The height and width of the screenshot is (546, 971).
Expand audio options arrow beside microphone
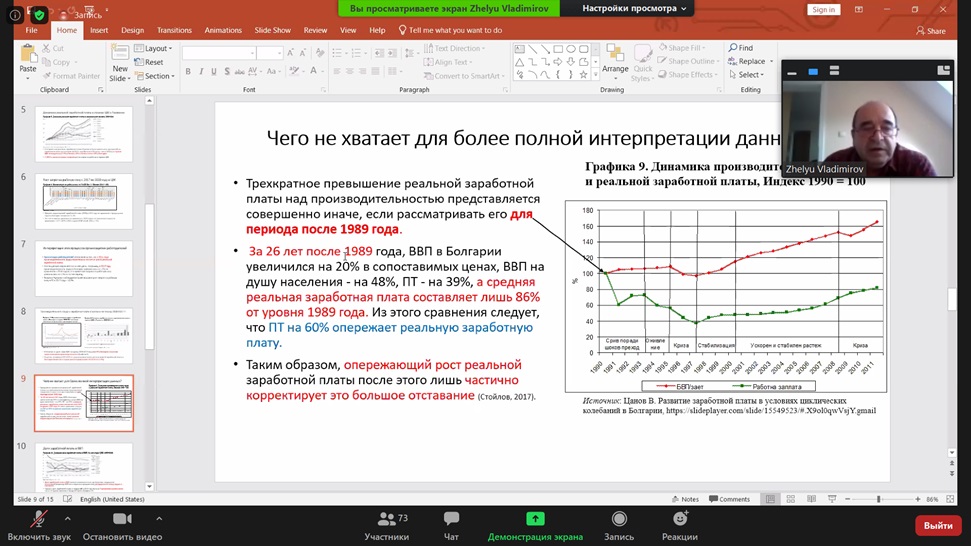68,518
